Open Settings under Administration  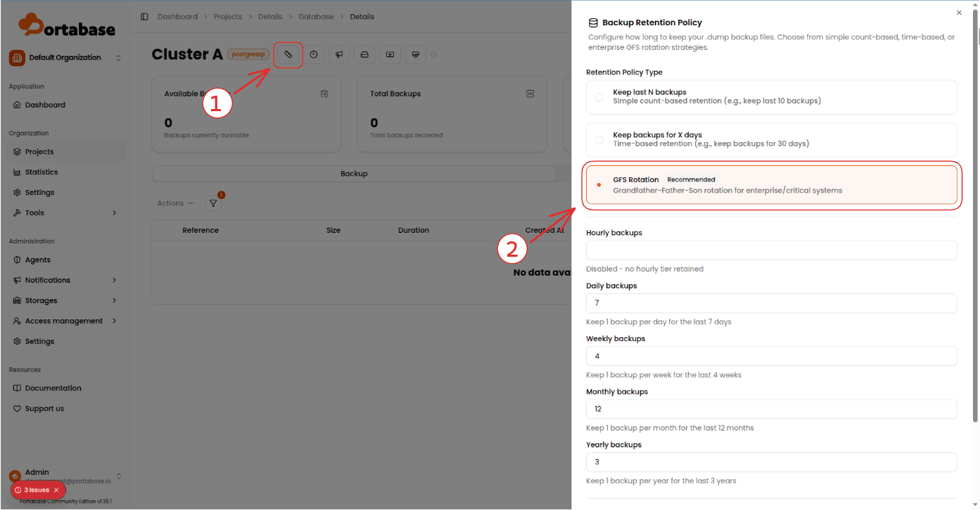click(65, 341)
